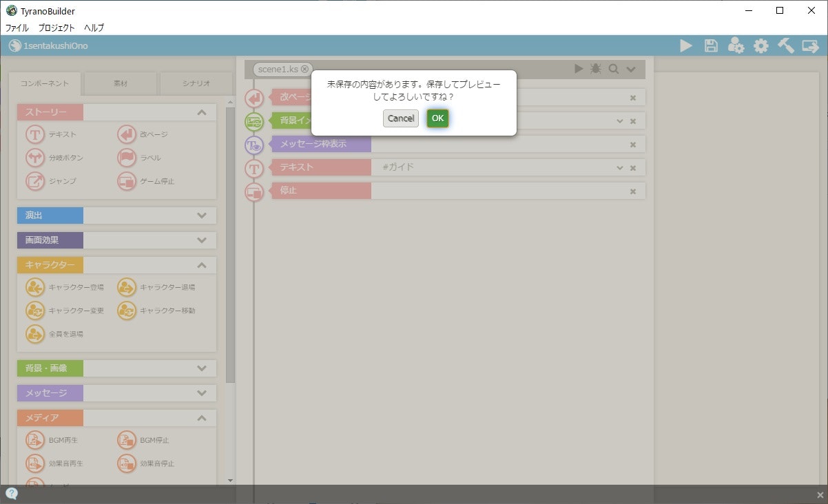Expand the メッセージ section
The width and height of the screenshot is (828, 504).
pyautogui.click(x=202, y=393)
